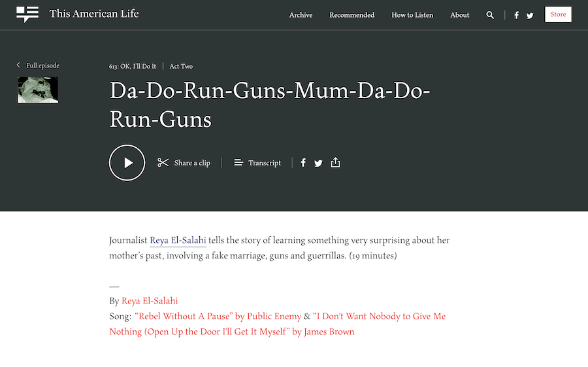The width and height of the screenshot is (588, 367).
Task: Click the Transcript lines icon
Action: tap(238, 163)
